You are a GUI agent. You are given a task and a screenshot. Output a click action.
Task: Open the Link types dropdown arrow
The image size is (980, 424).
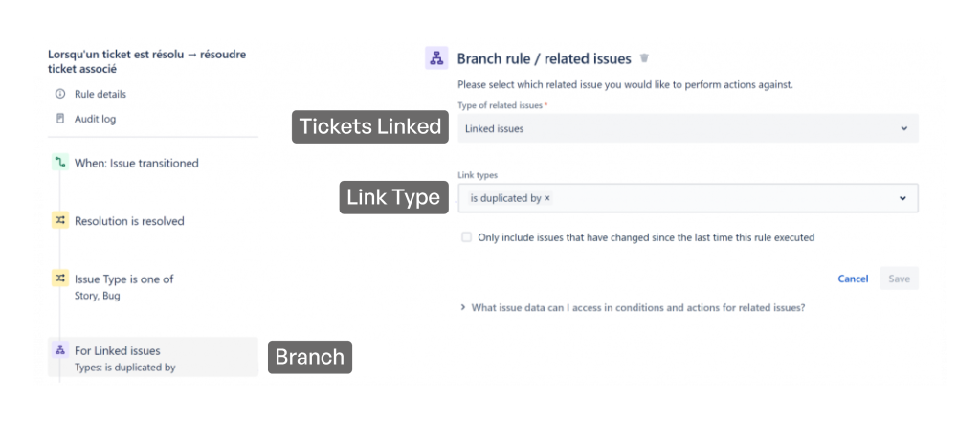[902, 198]
